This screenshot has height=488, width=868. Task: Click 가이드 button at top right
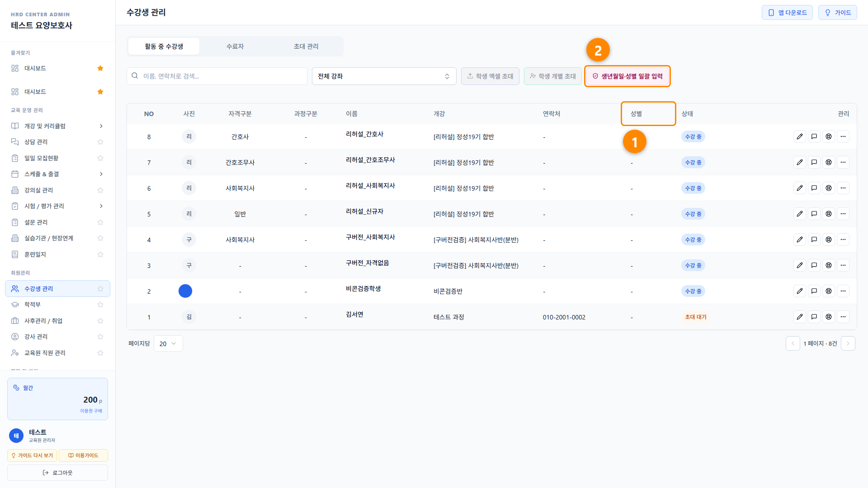click(x=837, y=13)
